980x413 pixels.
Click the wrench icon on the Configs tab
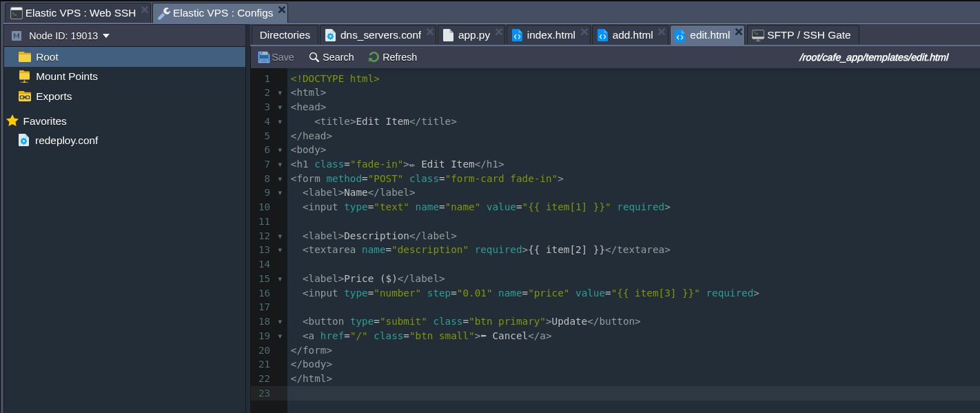pyautogui.click(x=163, y=13)
